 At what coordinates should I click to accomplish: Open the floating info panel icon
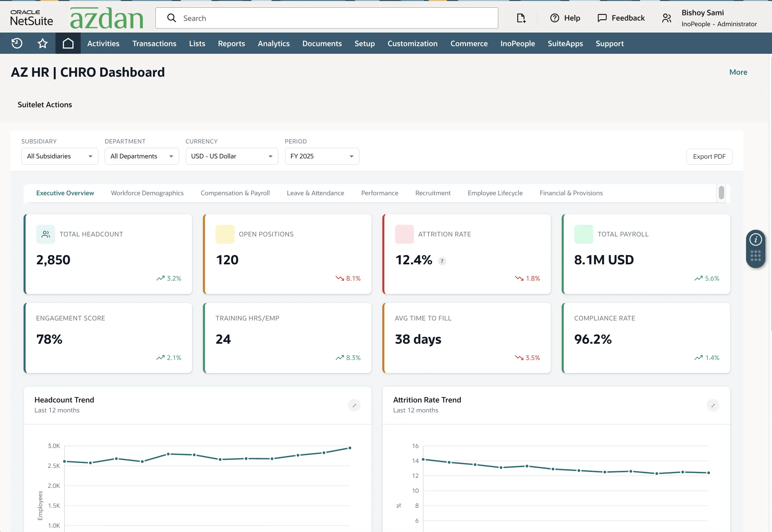(x=756, y=239)
